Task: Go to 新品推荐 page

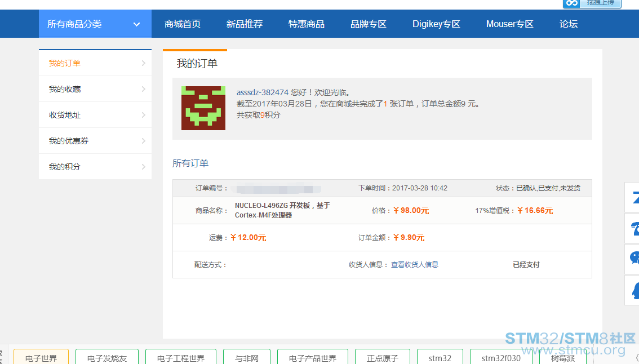Action: tap(245, 24)
